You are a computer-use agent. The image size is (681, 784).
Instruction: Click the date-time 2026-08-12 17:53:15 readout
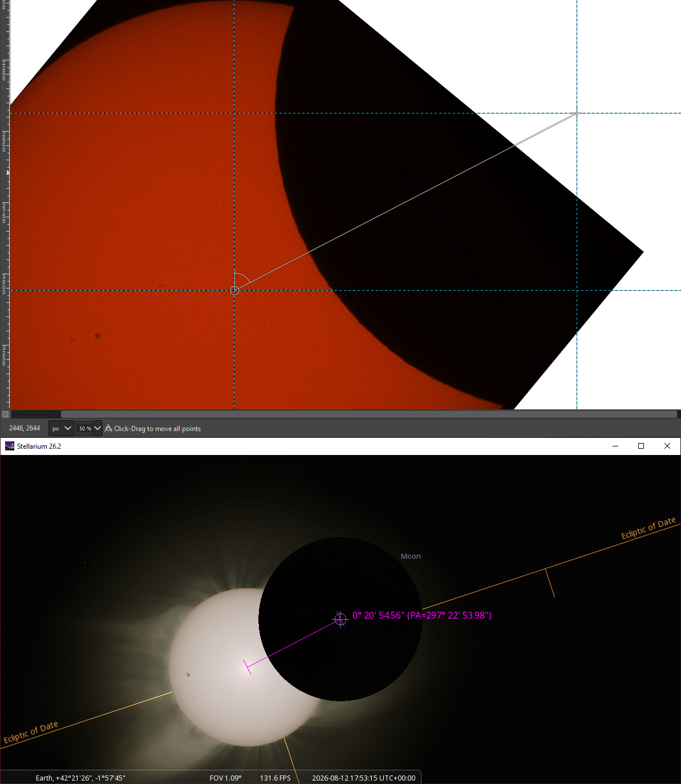[x=364, y=778]
